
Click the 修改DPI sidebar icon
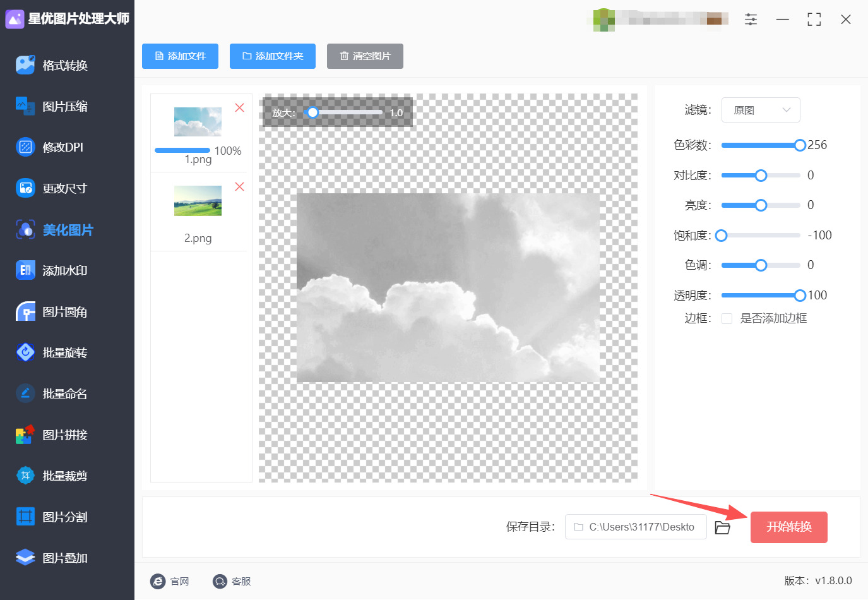[x=25, y=147]
